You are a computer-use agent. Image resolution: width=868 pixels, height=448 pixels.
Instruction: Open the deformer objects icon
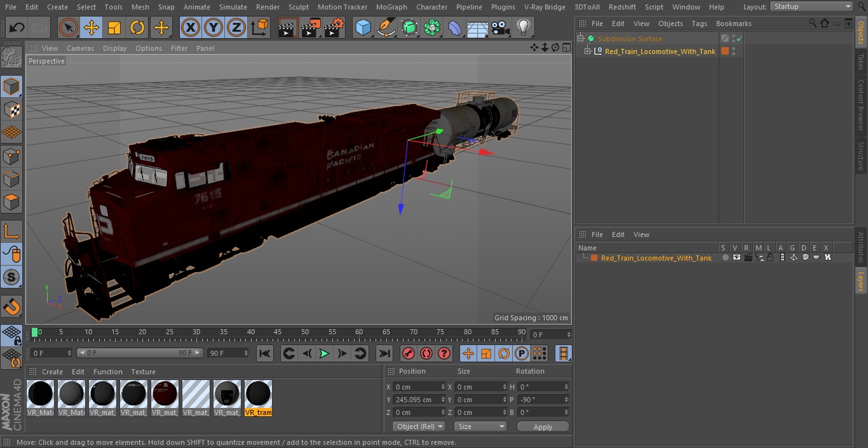455,27
